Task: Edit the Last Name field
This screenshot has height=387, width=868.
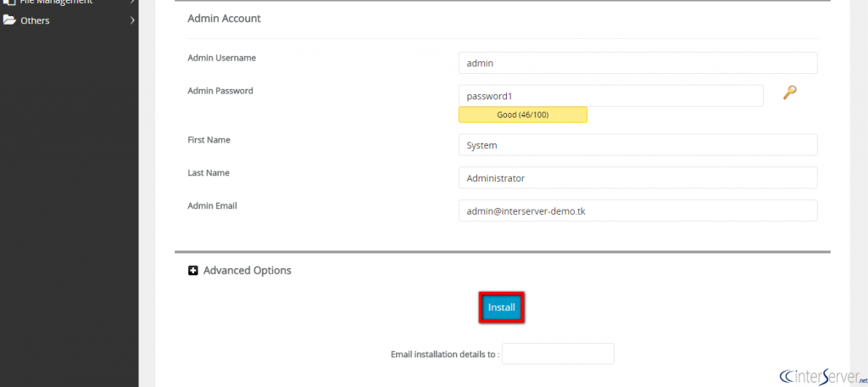Action: pyautogui.click(x=637, y=178)
